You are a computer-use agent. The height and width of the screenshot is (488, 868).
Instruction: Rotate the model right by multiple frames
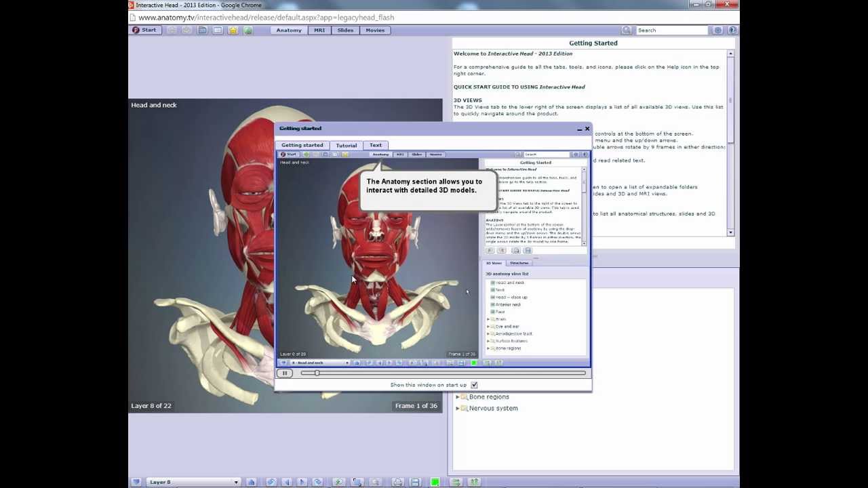tap(317, 482)
